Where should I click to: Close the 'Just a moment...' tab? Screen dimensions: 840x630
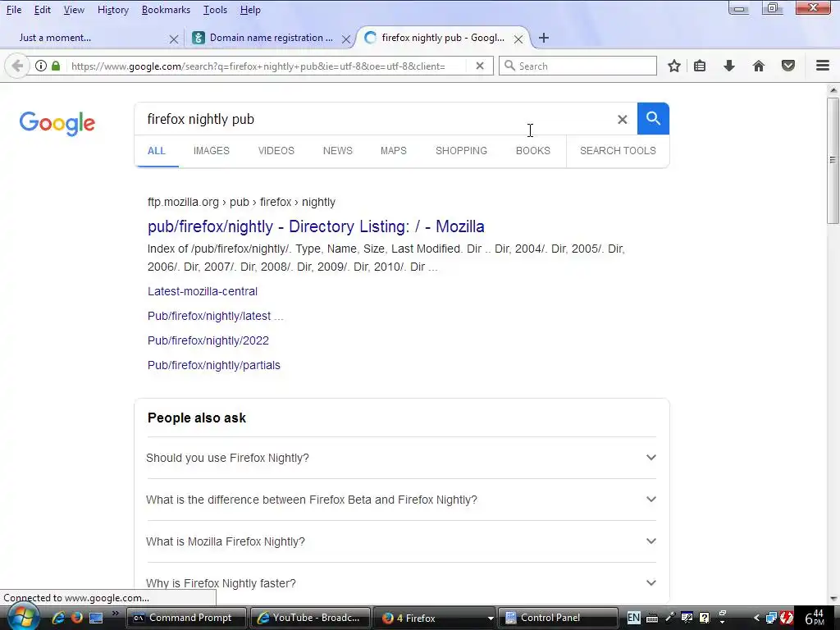(x=174, y=39)
